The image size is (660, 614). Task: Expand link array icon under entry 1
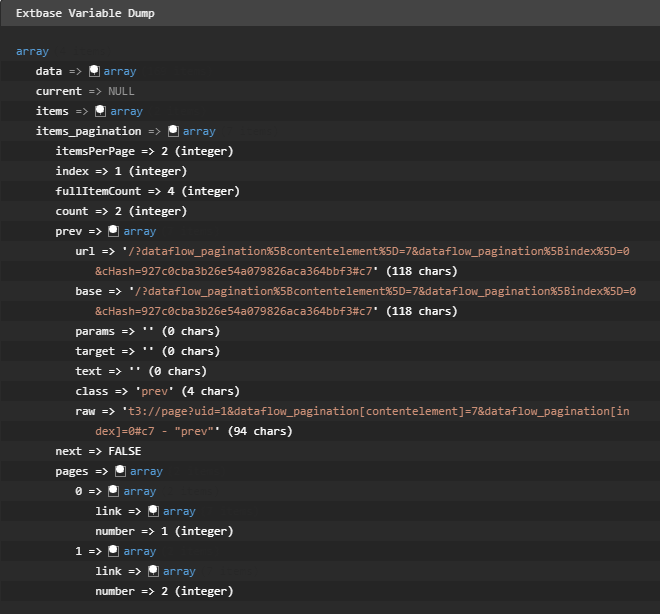[153, 571]
